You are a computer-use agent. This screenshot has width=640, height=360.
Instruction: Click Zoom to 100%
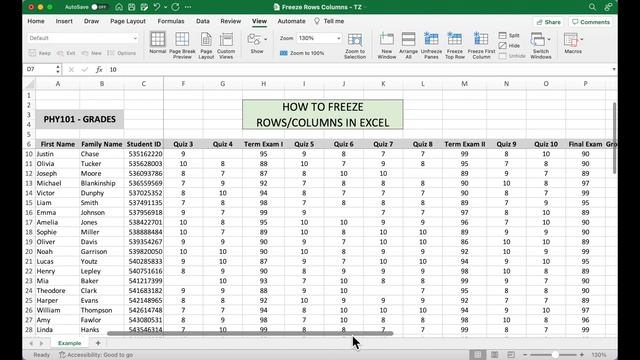click(x=302, y=53)
